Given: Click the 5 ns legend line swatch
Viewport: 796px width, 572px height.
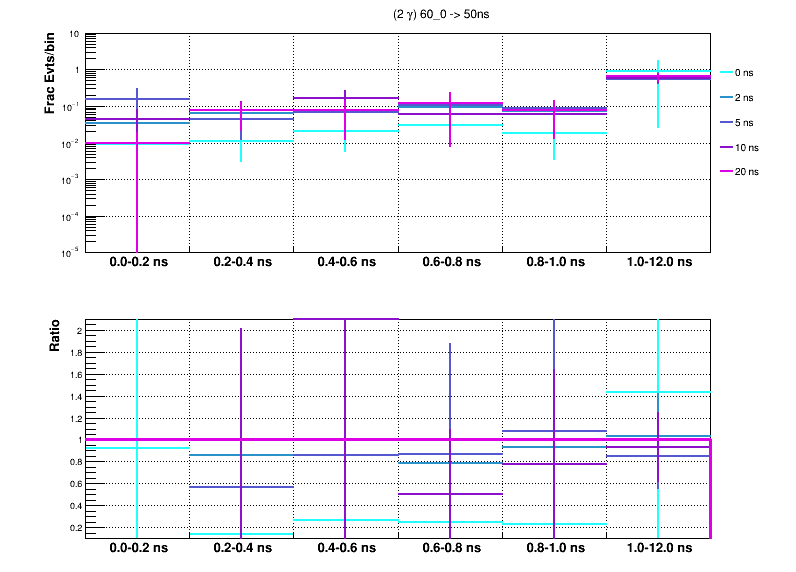Looking at the screenshot, I should point(727,123).
